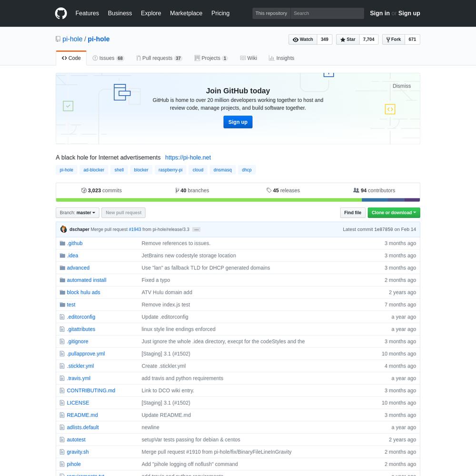Click the folder icon beside block hulu ads

[x=62, y=292]
